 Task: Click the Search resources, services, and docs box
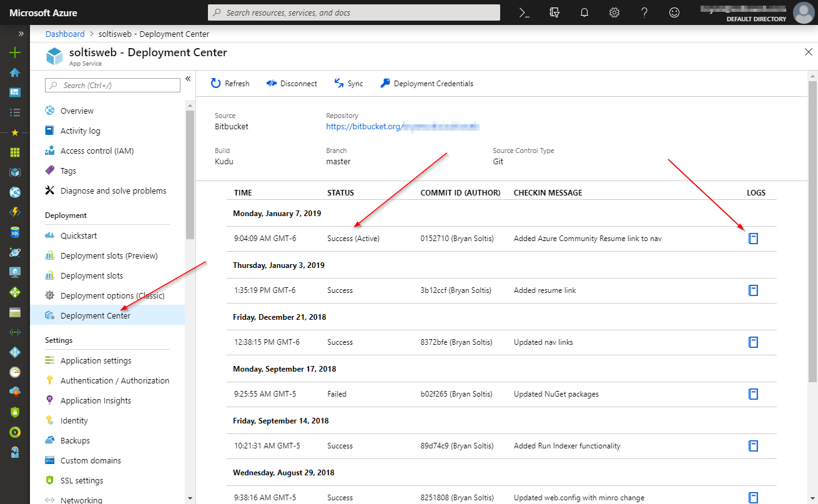click(x=353, y=12)
